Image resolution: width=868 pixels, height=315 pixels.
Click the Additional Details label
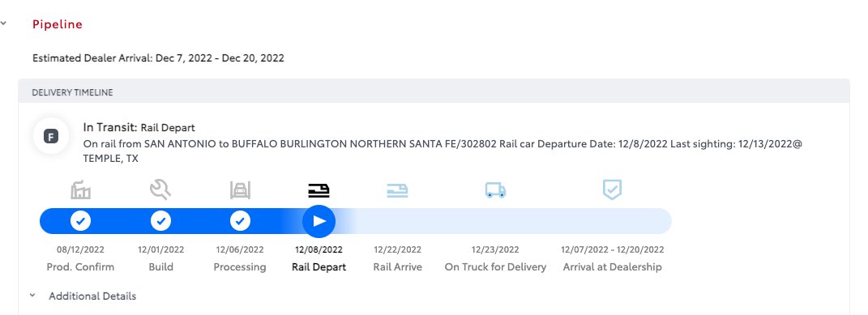[x=92, y=296]
